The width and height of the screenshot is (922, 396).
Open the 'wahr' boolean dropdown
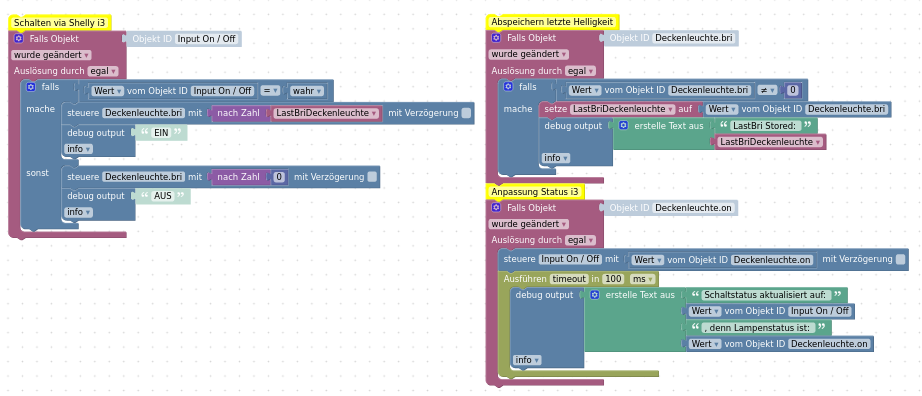[307, 91]
